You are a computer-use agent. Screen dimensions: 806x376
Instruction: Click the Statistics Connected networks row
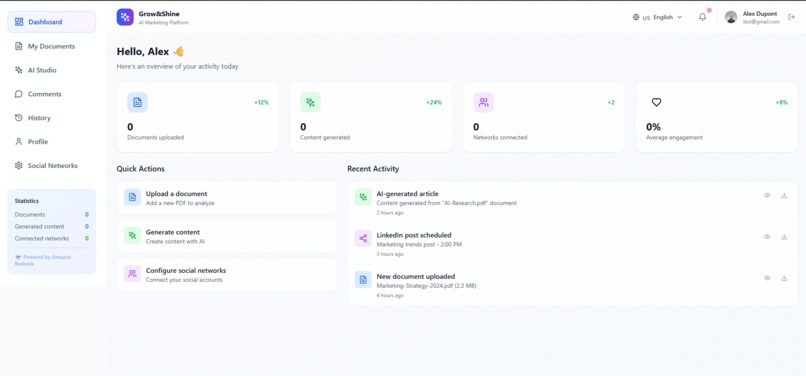[x=51, y=239]
